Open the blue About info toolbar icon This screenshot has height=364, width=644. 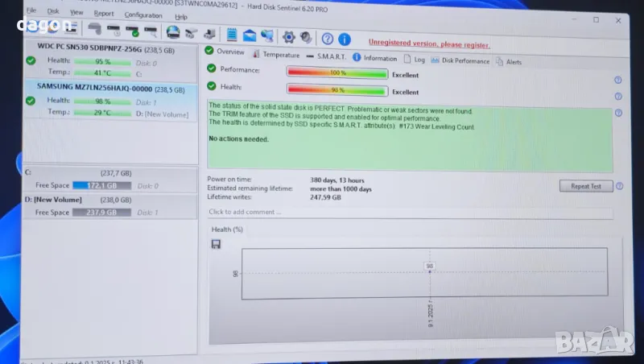pos(344,39)
